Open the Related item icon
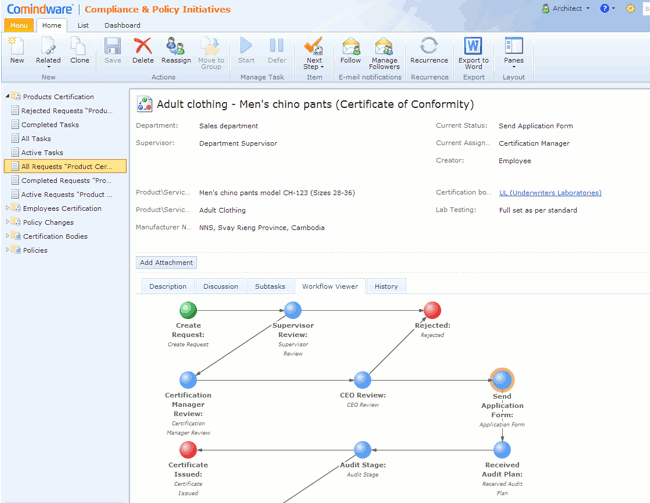650x503 pixels. click(x=48, y=46)
